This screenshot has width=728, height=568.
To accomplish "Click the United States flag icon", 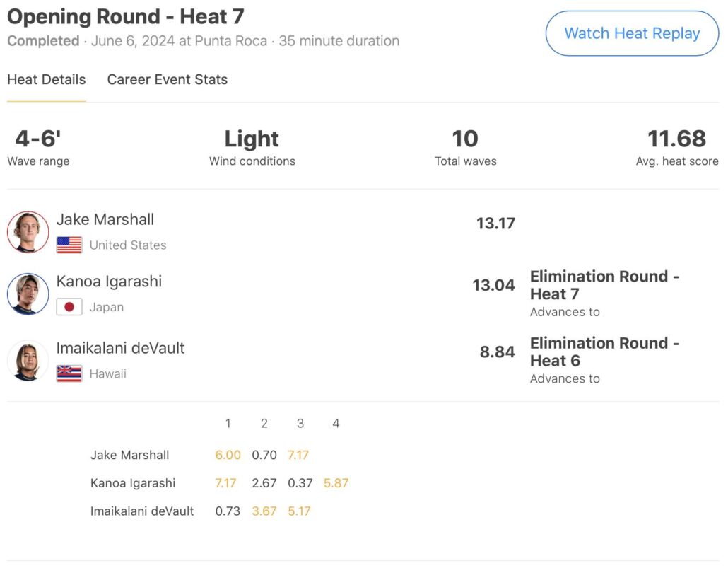I will click(69, 245).
